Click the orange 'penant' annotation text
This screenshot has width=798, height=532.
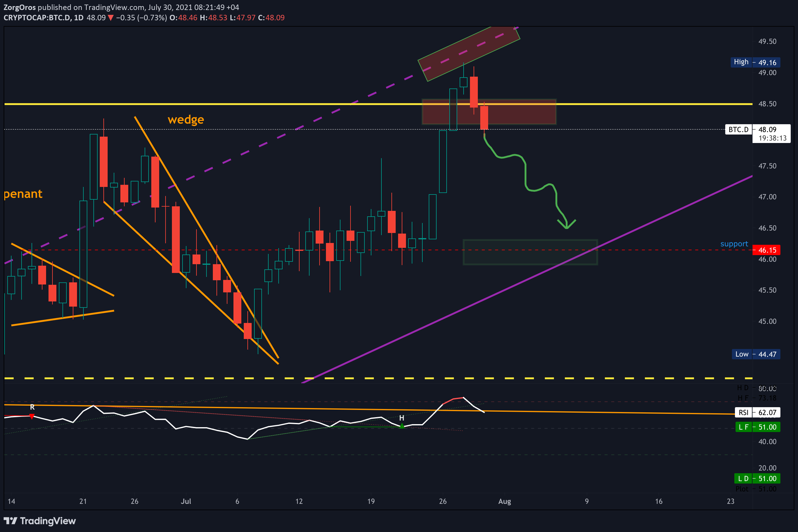pos(23,194)
